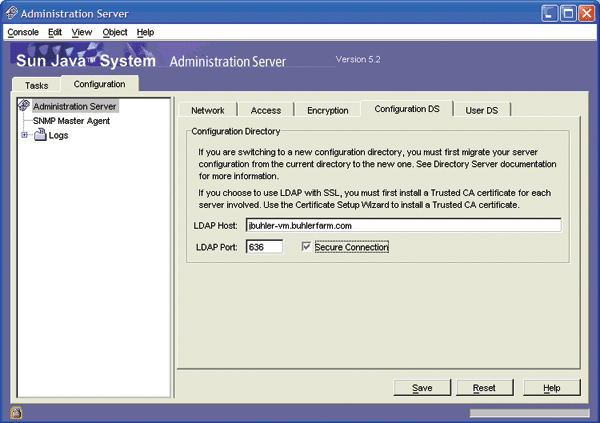Open the View menu

(82, 32)
